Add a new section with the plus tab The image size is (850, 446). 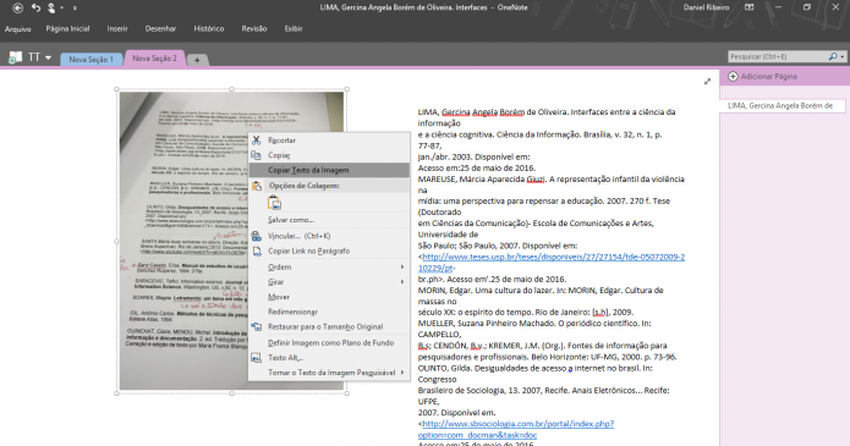(197, 60)
